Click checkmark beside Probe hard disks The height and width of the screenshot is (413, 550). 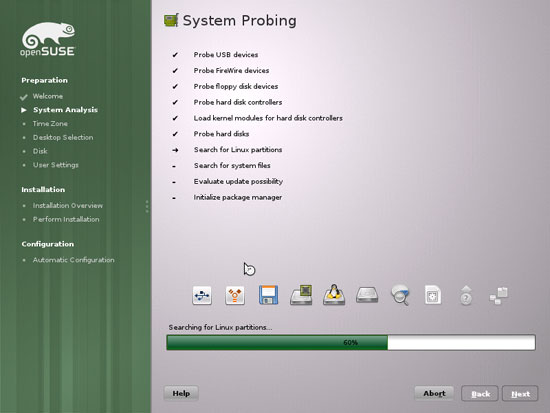tap(175, 134)
